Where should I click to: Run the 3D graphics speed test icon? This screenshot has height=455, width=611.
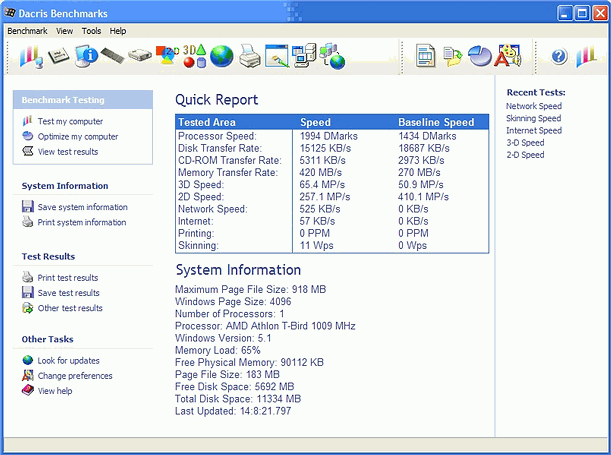click(194, 56)
